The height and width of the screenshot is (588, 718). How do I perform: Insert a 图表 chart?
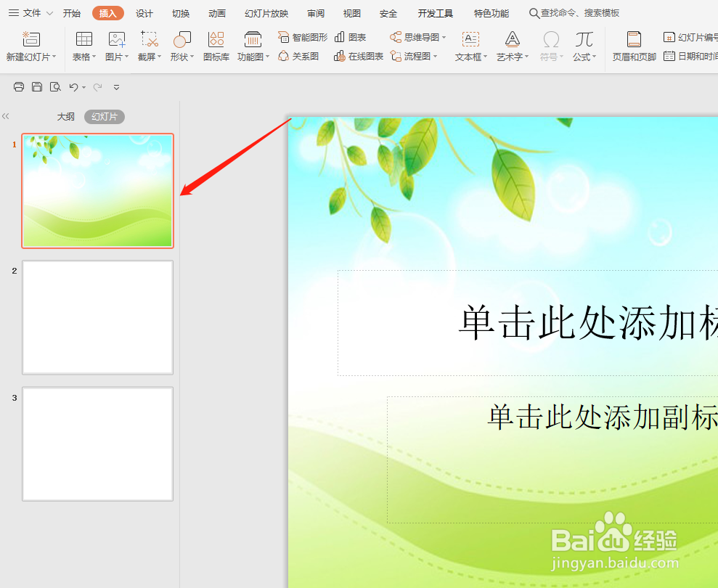tap(351, 37)
